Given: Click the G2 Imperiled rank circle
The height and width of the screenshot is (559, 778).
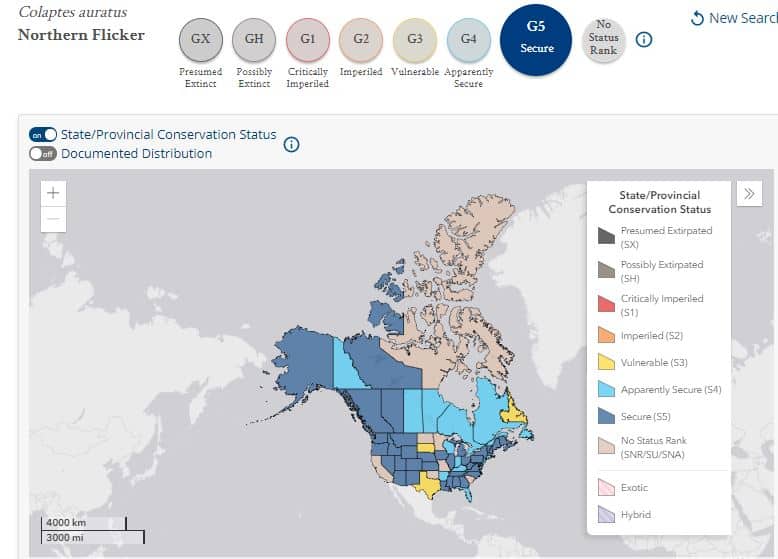Looking at the screenshot, I should click(x=361, y=39).
